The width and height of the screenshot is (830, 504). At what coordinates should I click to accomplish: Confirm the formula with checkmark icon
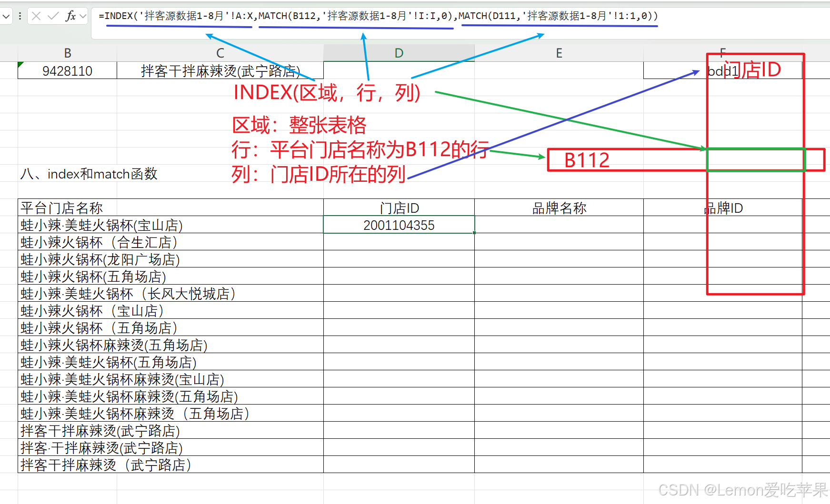(x=53, y=16)
